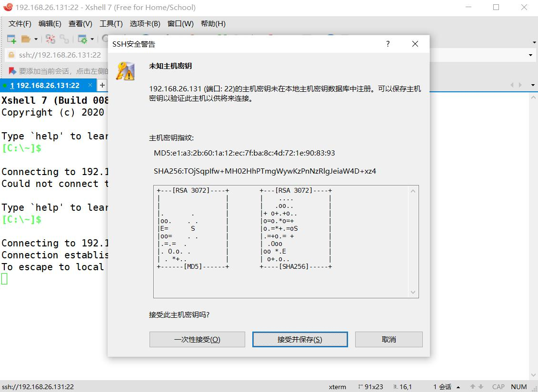Open the 工具(T) menu

click(x=111, y=24)
